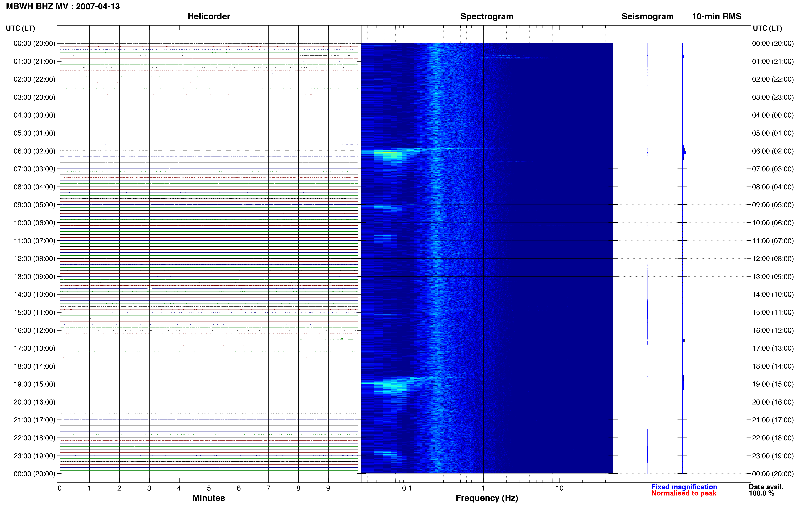Click 15:00 (11:00) on the Helicorder time axis
This screenshot has height=508, width=812.
(x=34, y=312)
